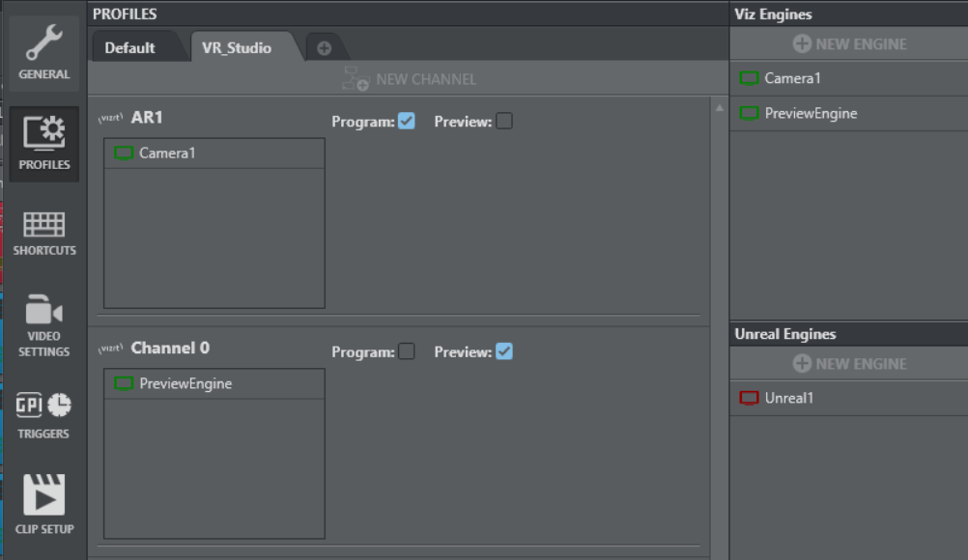Screen dimensions: 968x560
Task: Click the vizrt logo beside AR1
Action: [111, 118]
